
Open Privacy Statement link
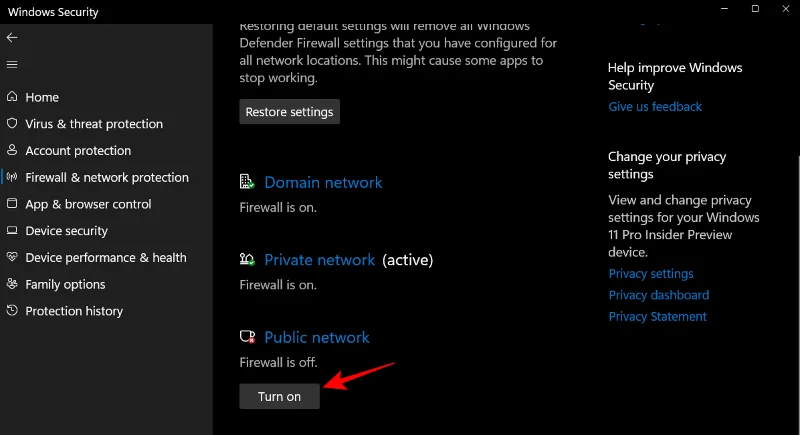point(658,317)
